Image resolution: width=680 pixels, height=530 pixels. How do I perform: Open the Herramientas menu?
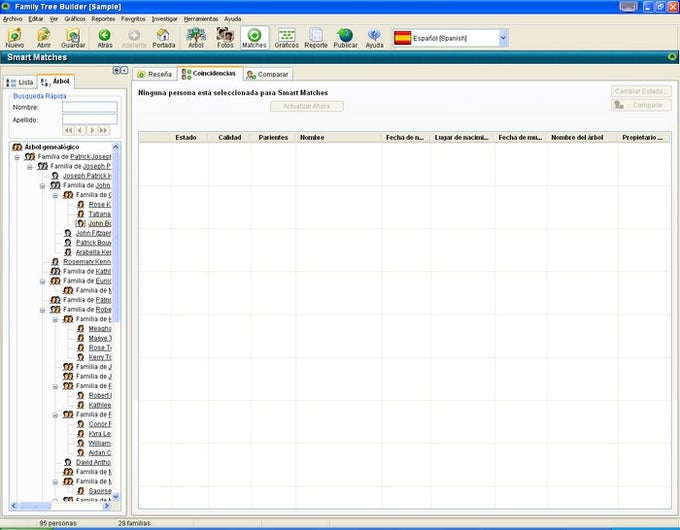201,19
